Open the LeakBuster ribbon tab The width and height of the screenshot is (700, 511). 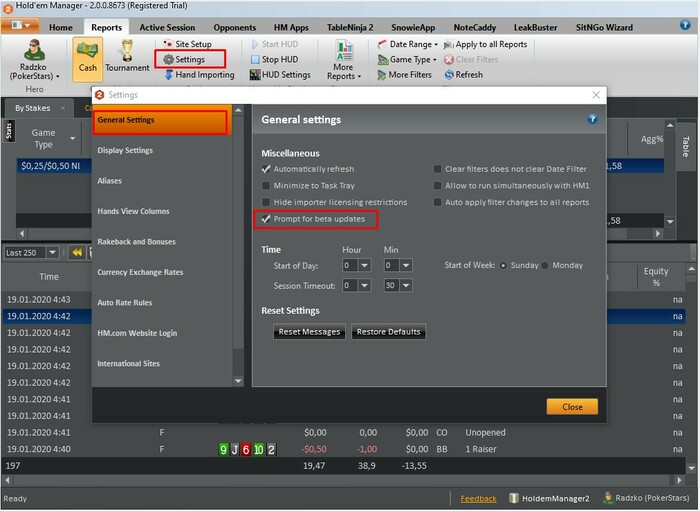(x=535, y=27)
